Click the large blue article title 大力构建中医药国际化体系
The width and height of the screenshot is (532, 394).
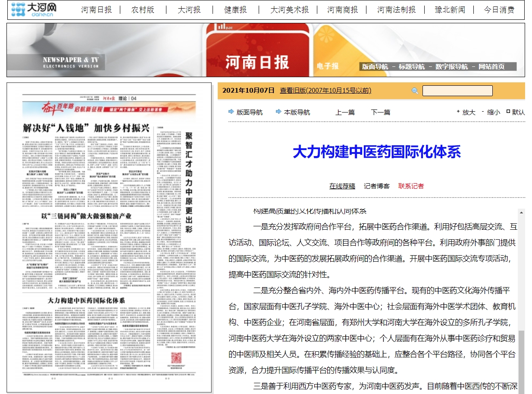click(x=377, y=152)
